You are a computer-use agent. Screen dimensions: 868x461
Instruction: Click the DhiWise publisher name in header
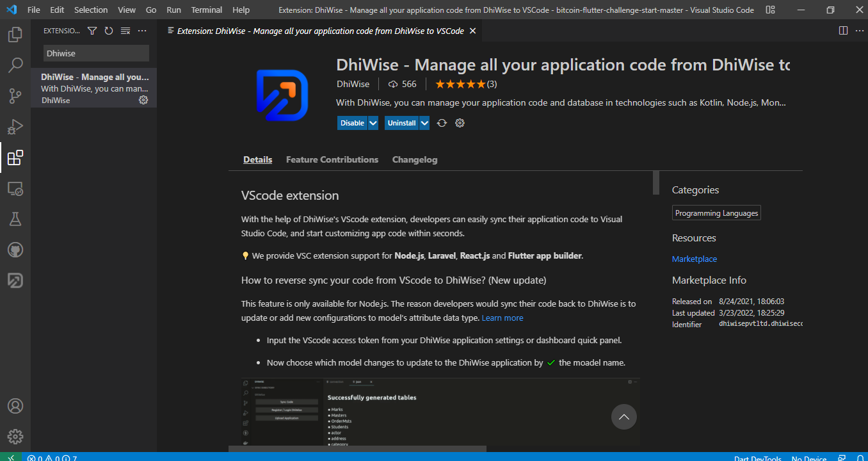(353, 84)
